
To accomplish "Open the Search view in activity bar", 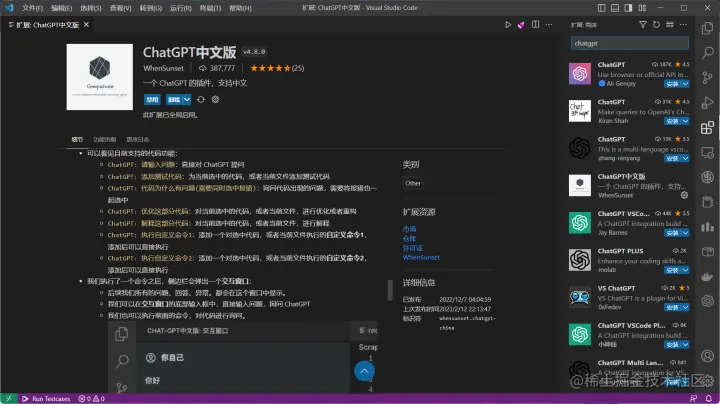I will point(708,53).
